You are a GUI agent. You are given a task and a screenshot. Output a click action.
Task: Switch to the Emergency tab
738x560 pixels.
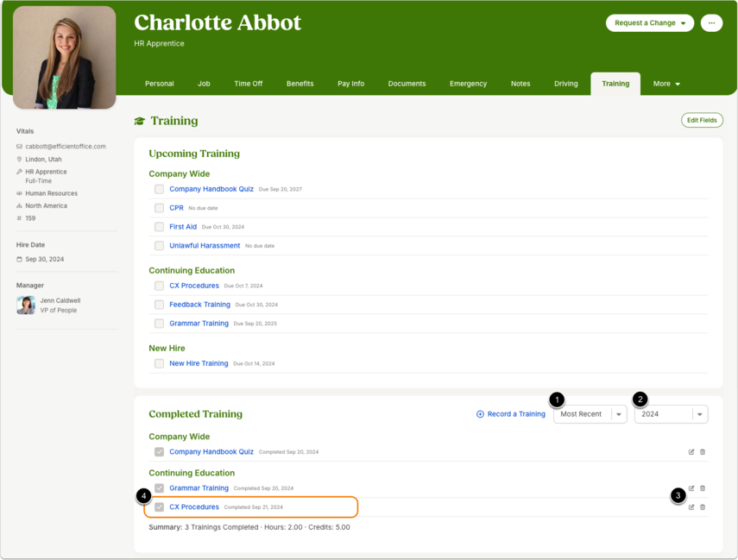pyautogui.click(x=468, y=84)
